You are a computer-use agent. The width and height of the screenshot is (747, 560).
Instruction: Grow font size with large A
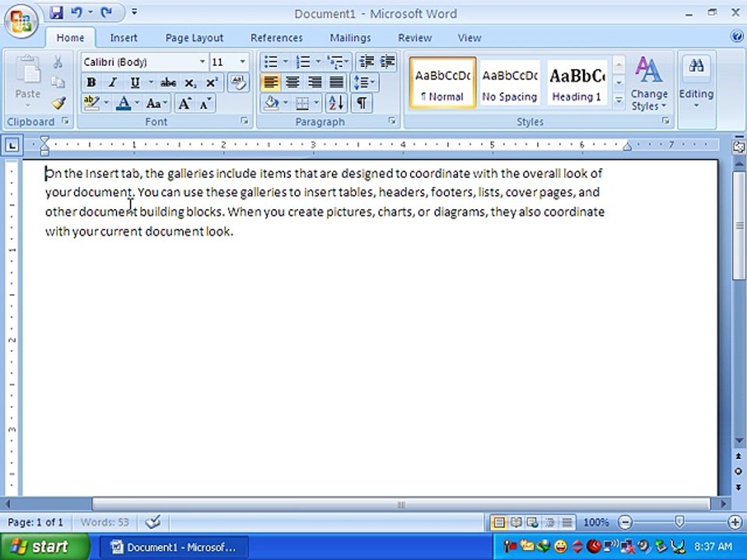[x=184, y=103]
